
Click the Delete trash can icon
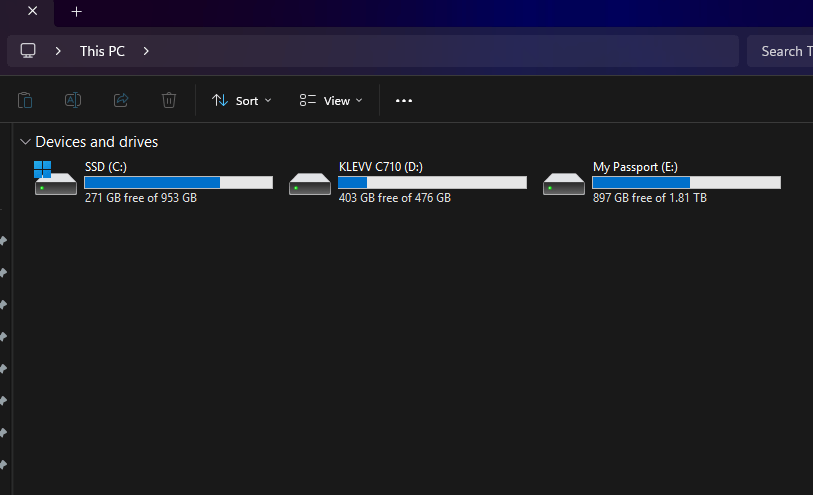(x=169, y=100)
